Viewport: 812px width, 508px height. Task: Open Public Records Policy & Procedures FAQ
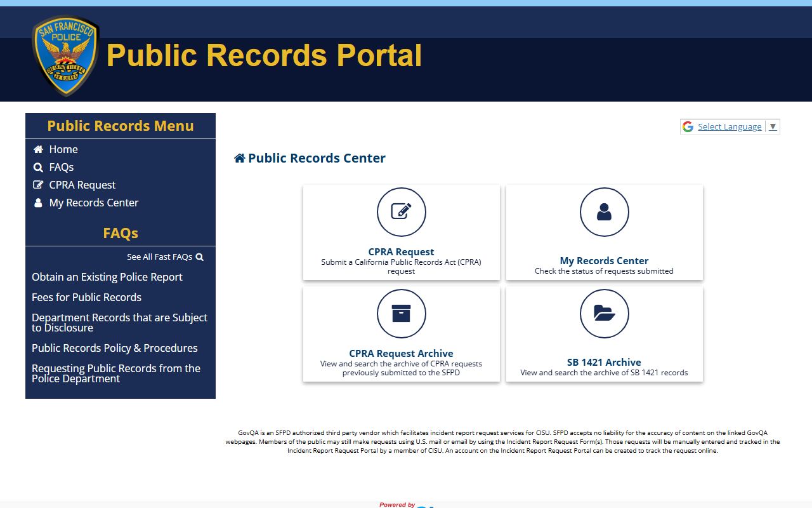(115, 348)
